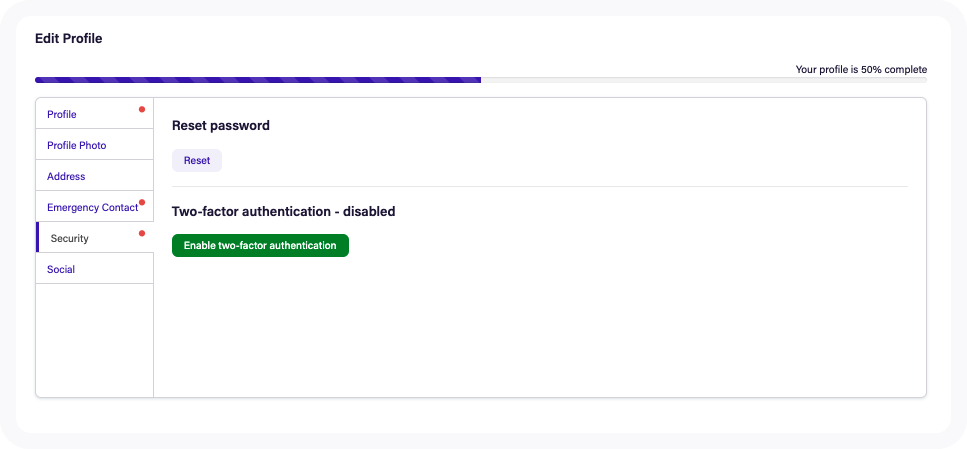This screenshot has width=967, height=449.
Task: Open the Social tab
Action: click(x=94, y=268)
